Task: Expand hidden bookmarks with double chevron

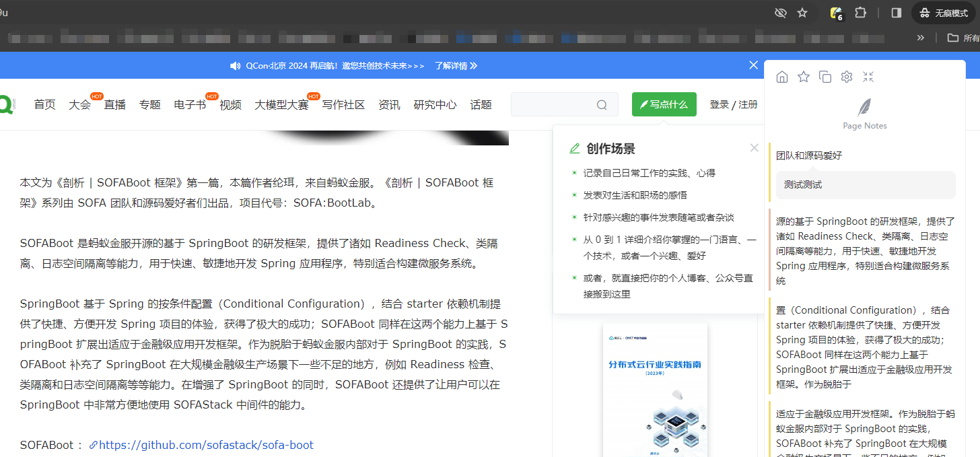Action: (921, 38)
